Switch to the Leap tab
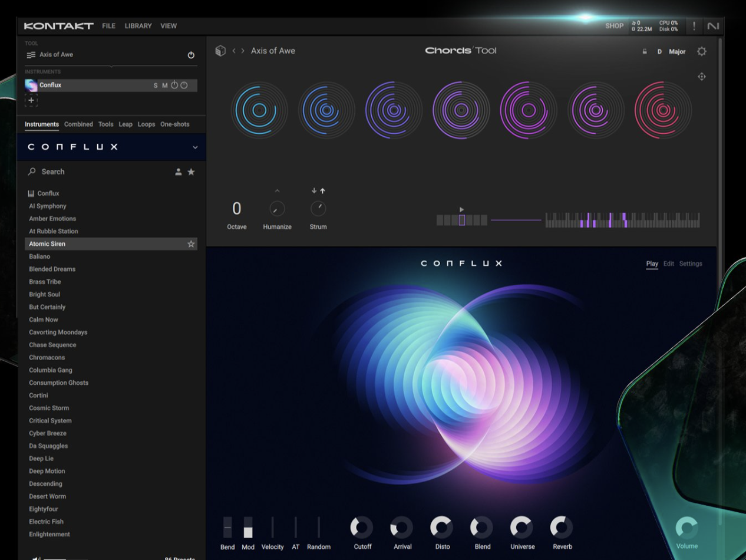 click(x=126, y=124)
